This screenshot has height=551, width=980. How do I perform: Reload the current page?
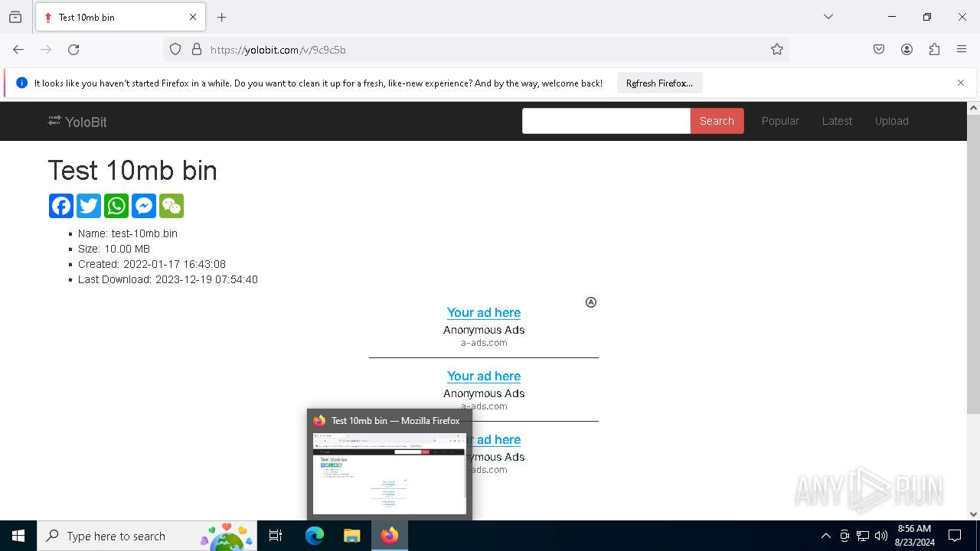point(73,50)
